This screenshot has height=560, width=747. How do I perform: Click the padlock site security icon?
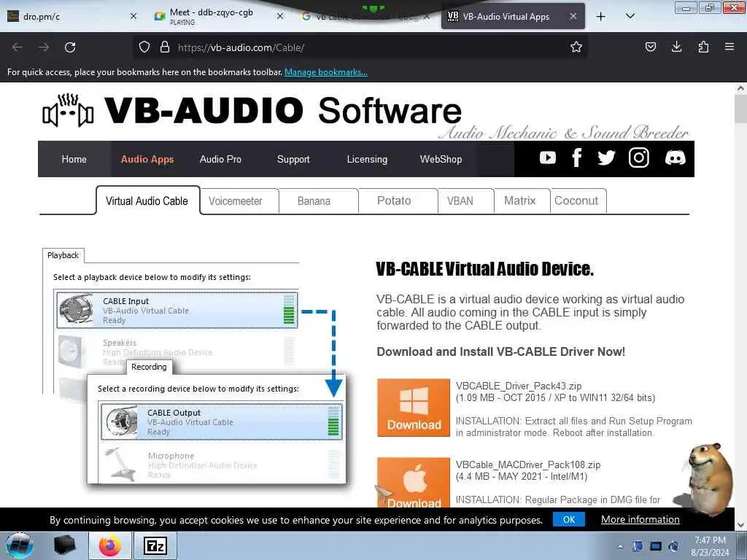point(165,47)
